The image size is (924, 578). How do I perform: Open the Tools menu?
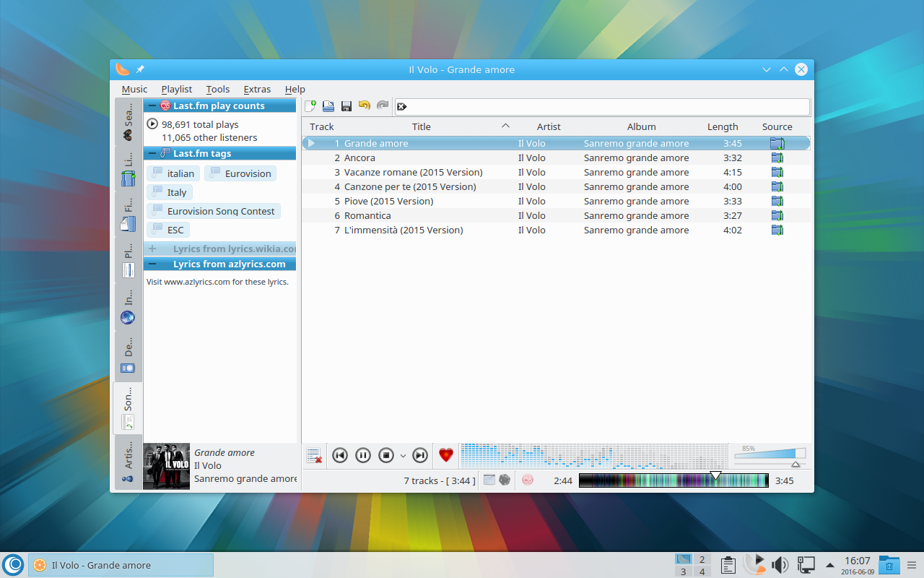217,89
